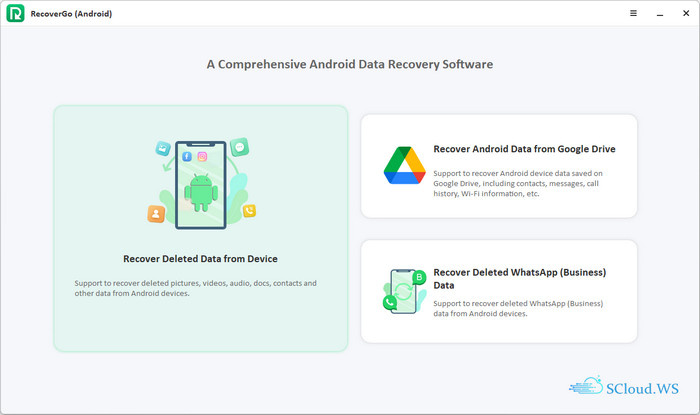
Task: Click the green message bubble icon
Action: [x=239, y=147]
